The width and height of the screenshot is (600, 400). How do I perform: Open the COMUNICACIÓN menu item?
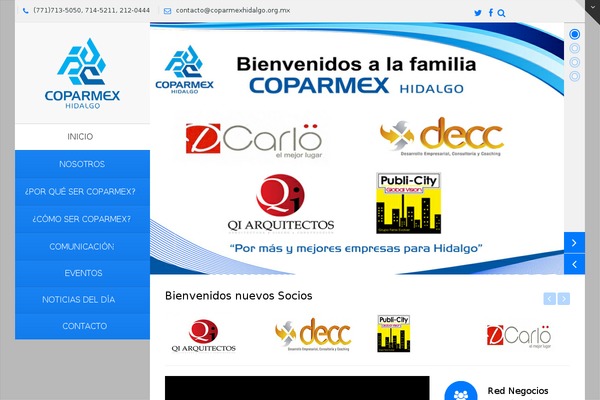(x=82, y=247)
